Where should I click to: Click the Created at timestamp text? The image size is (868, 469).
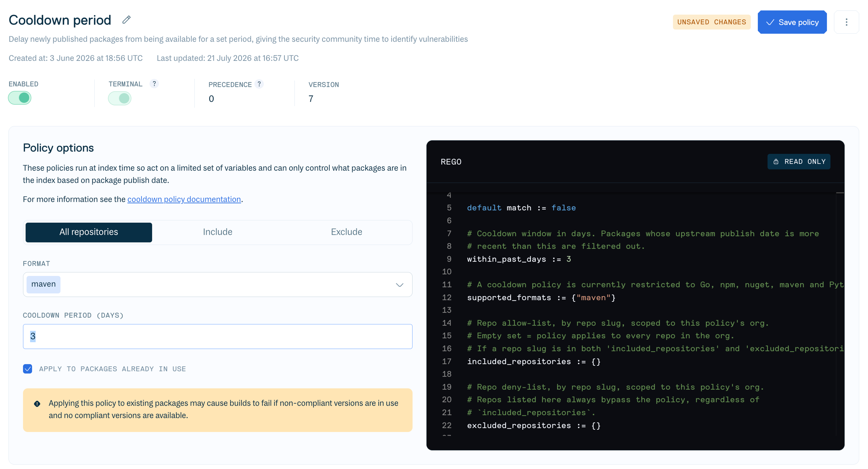(75, 58)
